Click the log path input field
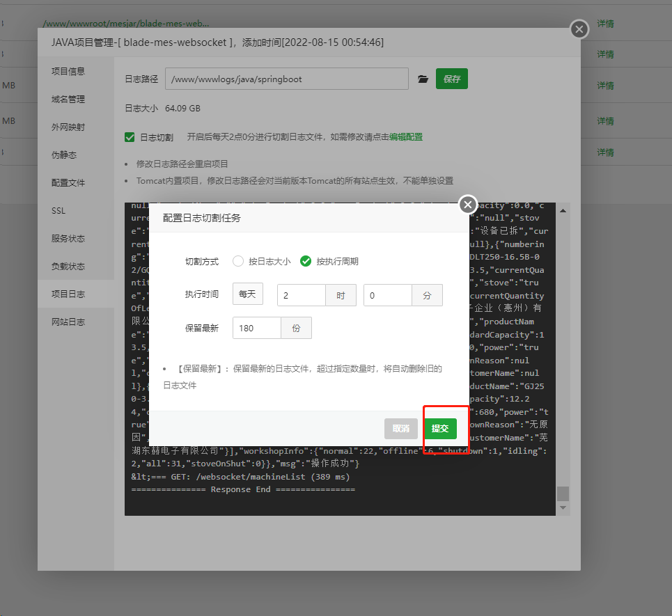The width and height of the screenshot is (672, 616). [287, 79]
